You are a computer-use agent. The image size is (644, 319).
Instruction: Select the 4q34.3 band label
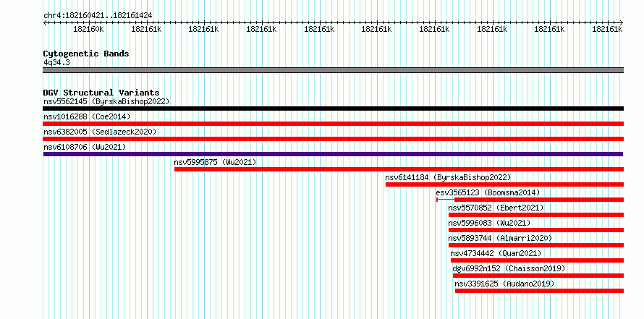click(56, 62)
